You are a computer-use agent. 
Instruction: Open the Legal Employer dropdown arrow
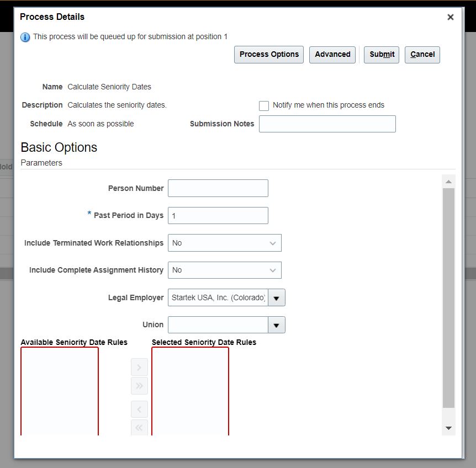(x=276, y=297)
